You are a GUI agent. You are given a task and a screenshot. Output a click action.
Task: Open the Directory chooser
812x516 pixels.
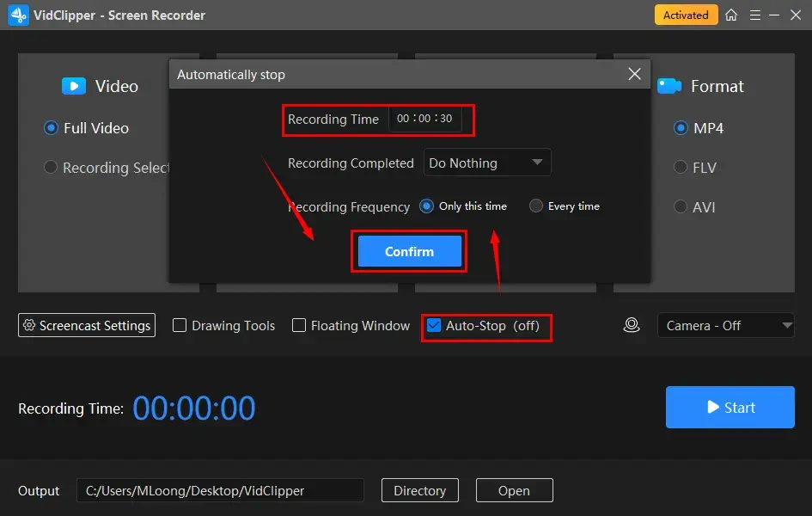click(x=419, y=490)
